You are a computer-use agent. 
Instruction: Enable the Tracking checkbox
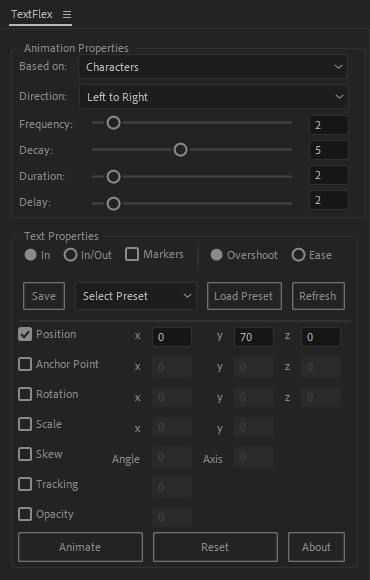tap(25, 484)
